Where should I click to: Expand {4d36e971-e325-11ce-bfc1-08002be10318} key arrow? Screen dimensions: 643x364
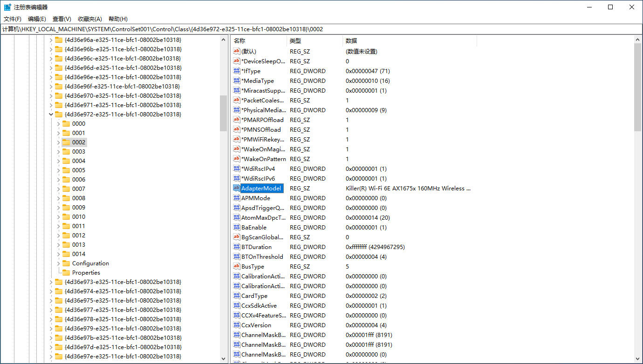(x=51, y=105)
